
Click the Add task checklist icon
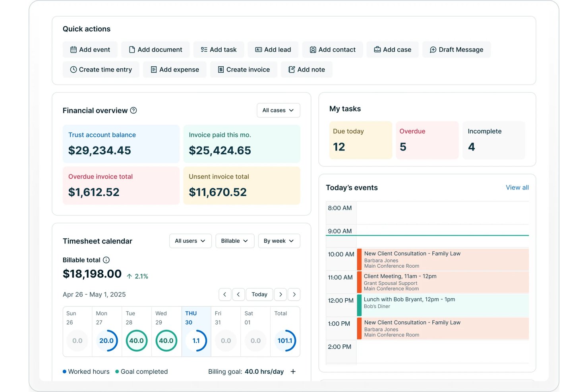coord(204,50)
